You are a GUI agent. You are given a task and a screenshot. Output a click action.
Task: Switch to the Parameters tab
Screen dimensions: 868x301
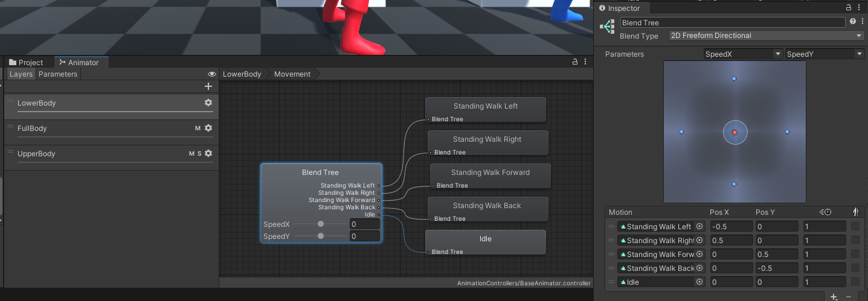pos(58,74)
